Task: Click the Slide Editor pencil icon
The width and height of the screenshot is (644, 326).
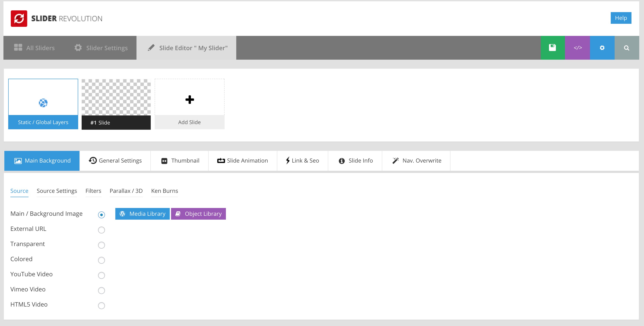Action: coord(151,48)
